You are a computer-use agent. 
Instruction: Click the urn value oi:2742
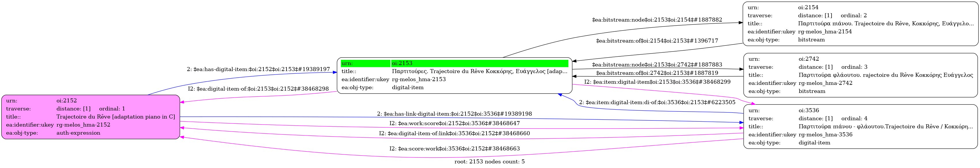808,59
